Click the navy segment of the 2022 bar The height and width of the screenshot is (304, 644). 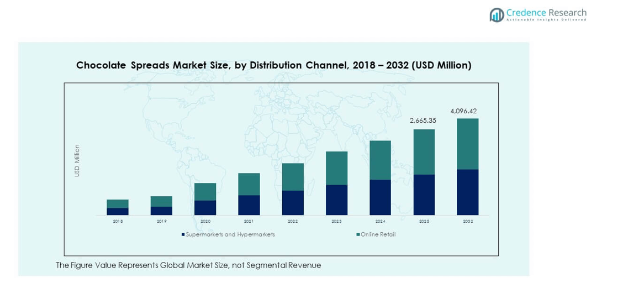coord(293,202)
